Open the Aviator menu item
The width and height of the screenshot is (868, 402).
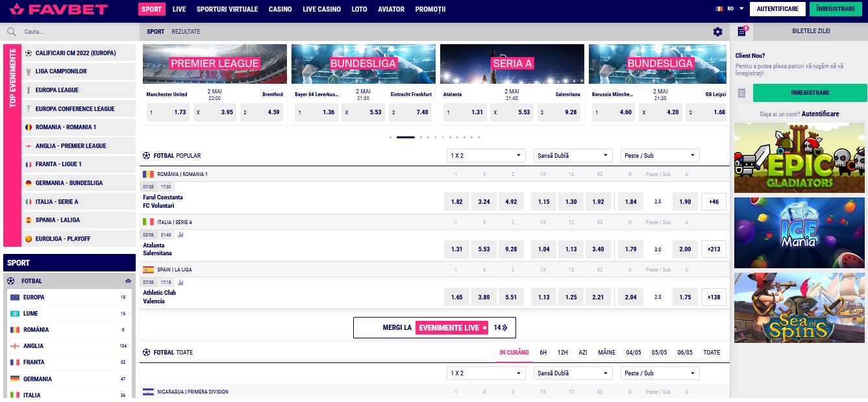coord(391,10)
